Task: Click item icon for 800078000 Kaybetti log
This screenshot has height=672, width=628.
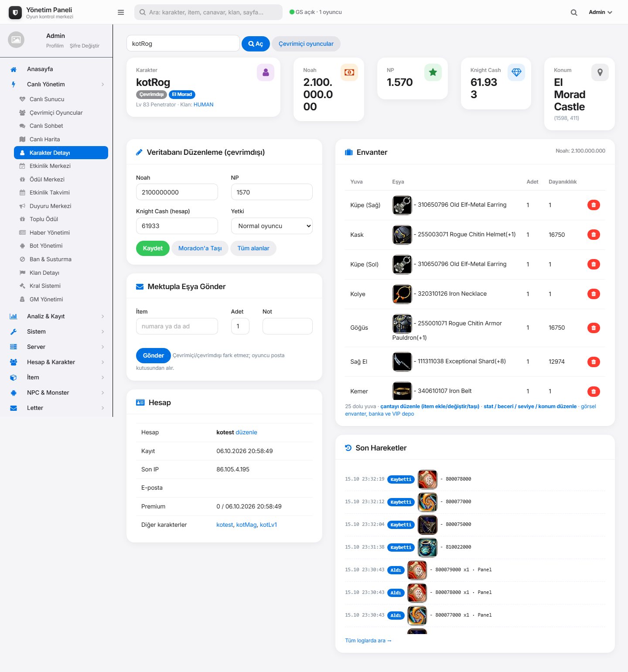Action: (427, 479)
